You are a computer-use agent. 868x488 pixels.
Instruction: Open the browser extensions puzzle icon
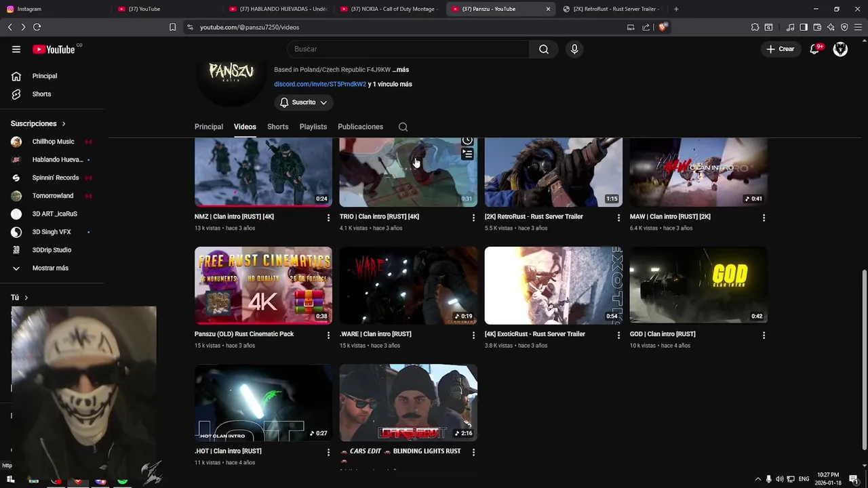(x=755, y=27)
